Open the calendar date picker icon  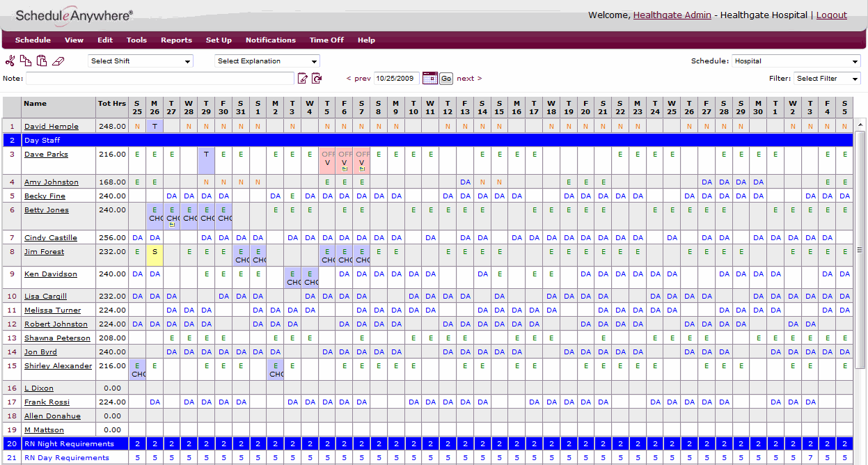429,78
